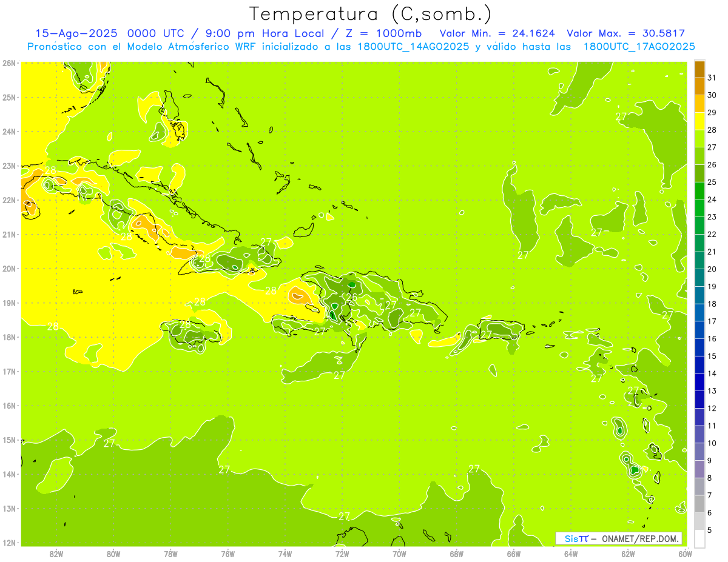Click the longitude label "78W"

tap(170, 554)
